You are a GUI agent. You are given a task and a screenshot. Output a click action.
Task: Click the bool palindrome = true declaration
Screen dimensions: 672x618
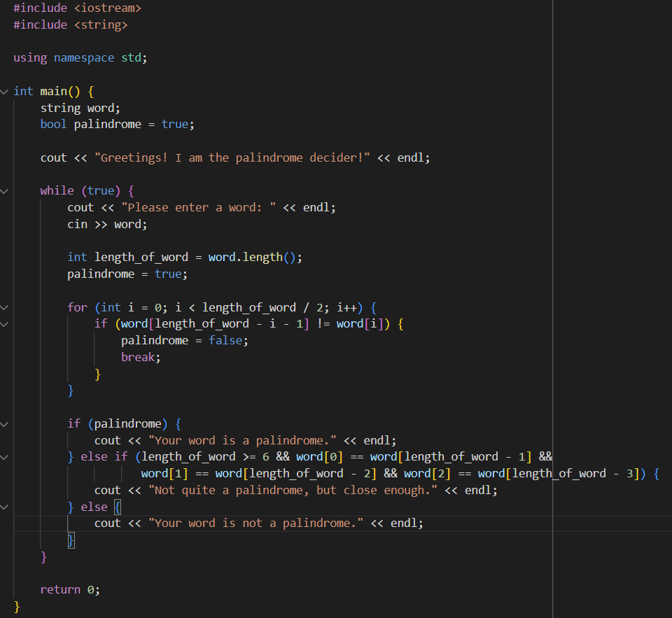(x=116, y=124)
